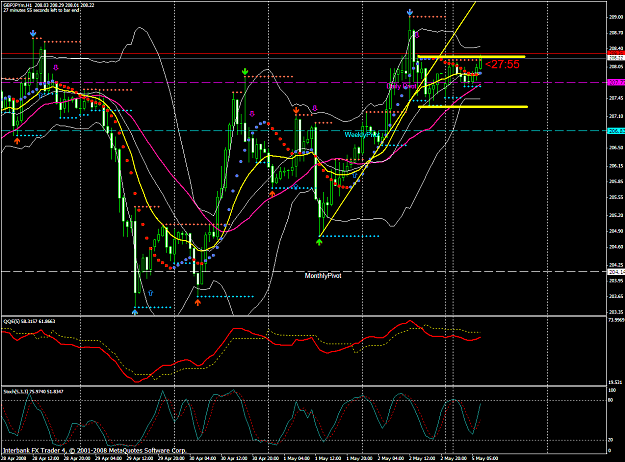The height and width of the screenshot is (462, 625).
Task: Click '27 minutes 55 seconds left to bar end' text
Action: pyautogui.click(x=41, y=10)
